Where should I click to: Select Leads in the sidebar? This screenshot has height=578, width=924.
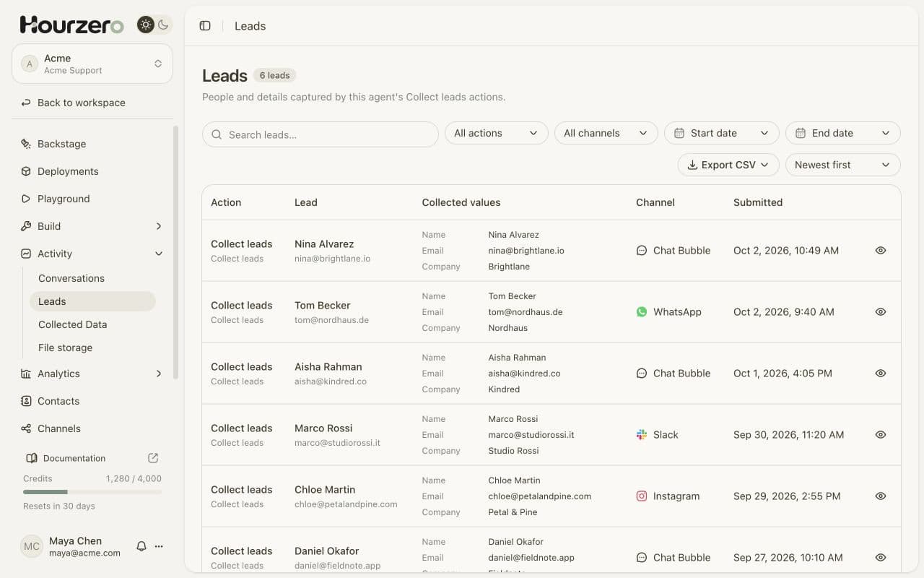coord(92,301)
